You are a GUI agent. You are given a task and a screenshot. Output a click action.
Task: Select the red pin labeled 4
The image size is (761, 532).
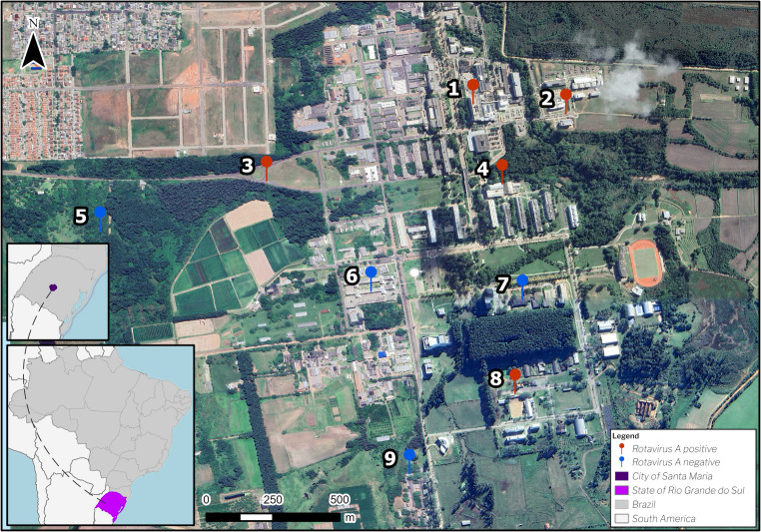(x=502, y=172)
